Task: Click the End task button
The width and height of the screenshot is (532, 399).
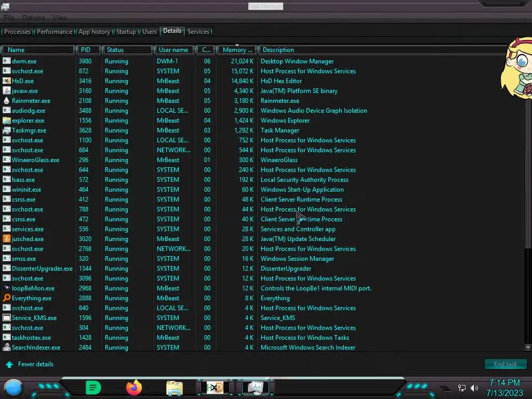Action: (506, 364)
